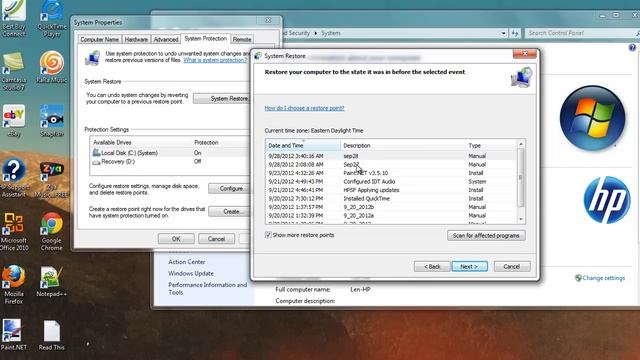
Task: Click OK in System Properties
Action: [x=176, y=239]
